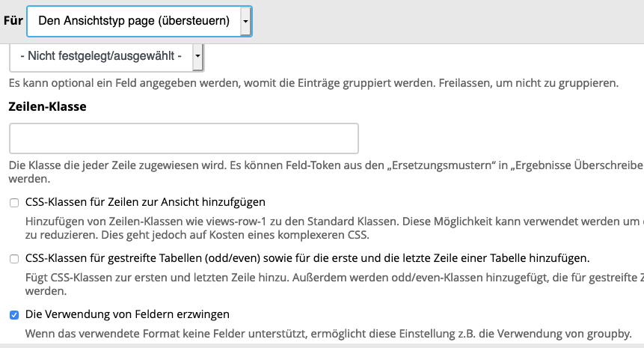Enable "CSS-Klassen für Zeilen zur Ansicht hinzufügen" checkbox
This screenshot has height=348, width=644.
click(x=14, y=203)
